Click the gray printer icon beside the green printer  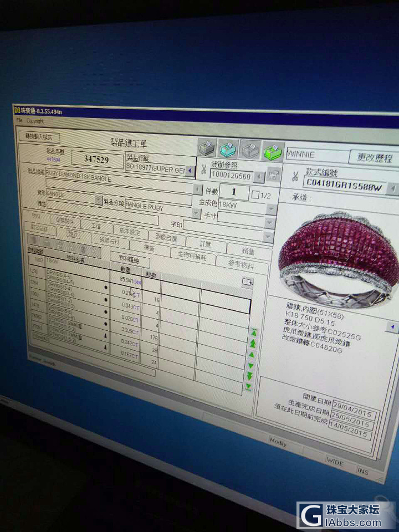(x=250, y=150)
